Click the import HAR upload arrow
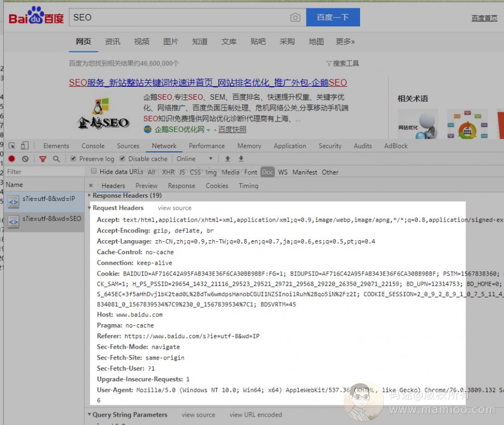 pos(227,159)
